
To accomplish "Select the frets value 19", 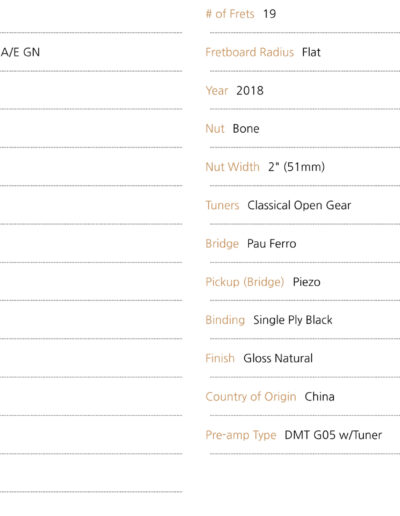I will point(270,14).
